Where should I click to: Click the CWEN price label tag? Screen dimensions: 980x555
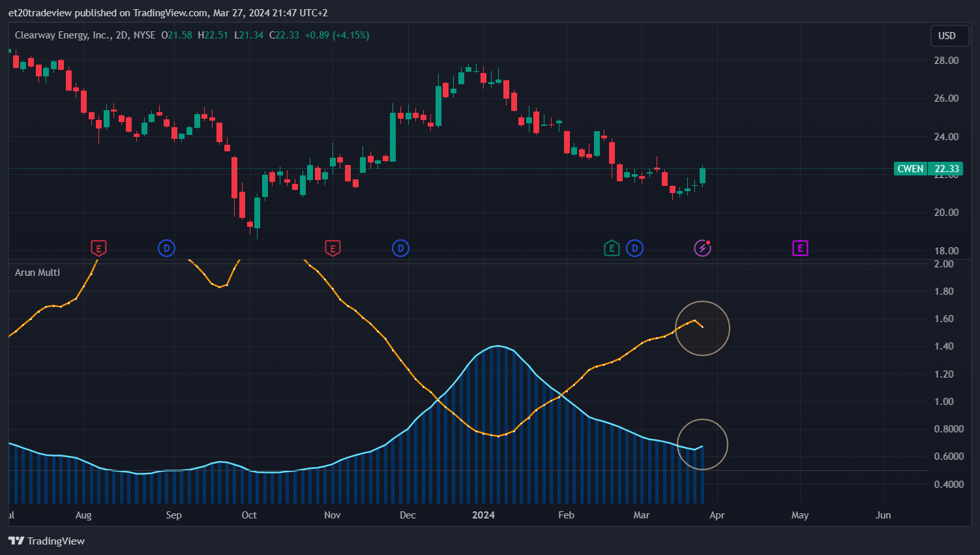click(910, 169)
